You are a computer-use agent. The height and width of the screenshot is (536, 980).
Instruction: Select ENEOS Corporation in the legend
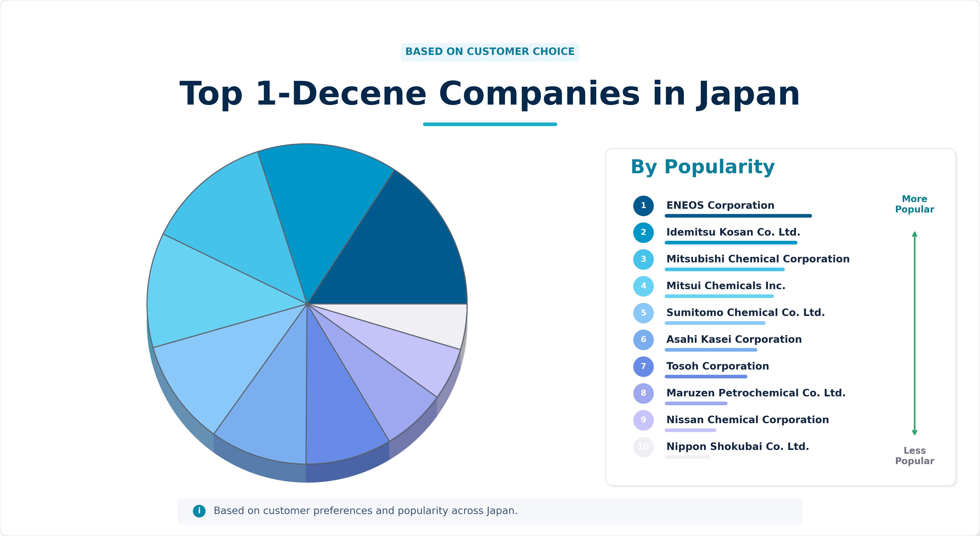720,205
